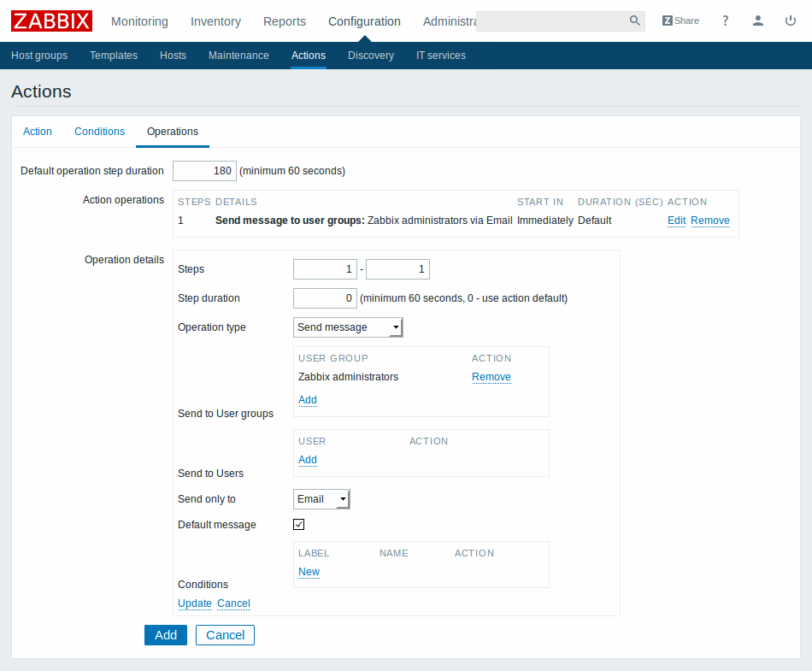812x671 pixels.
Task: Open the Send only to dropdown
Action: point(321,499)
